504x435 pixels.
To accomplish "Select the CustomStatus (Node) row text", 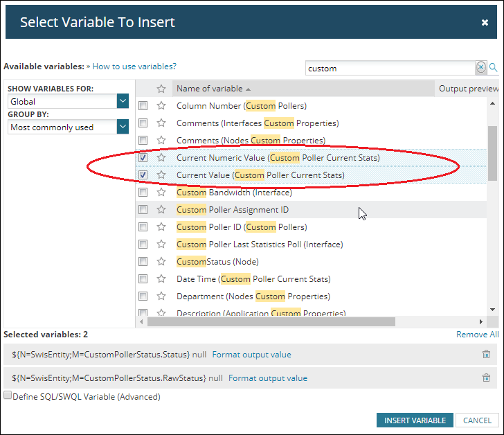I will (x=217, y=262).
